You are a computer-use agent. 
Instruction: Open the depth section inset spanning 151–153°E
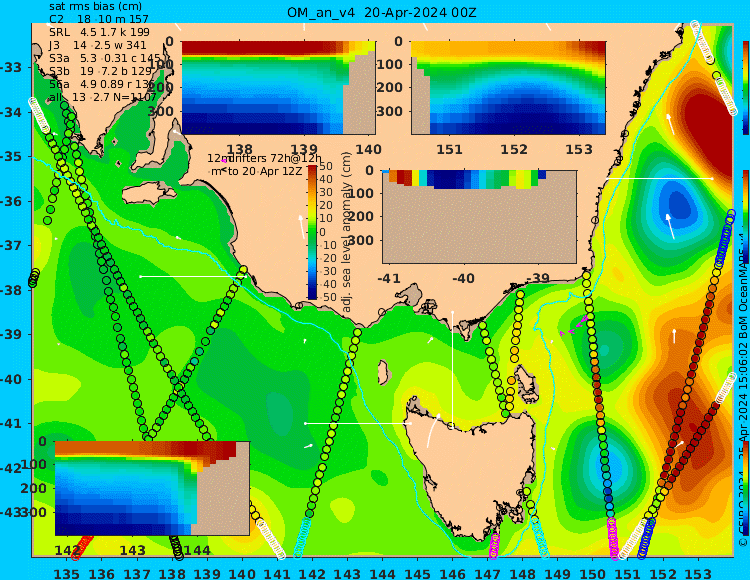508,88
